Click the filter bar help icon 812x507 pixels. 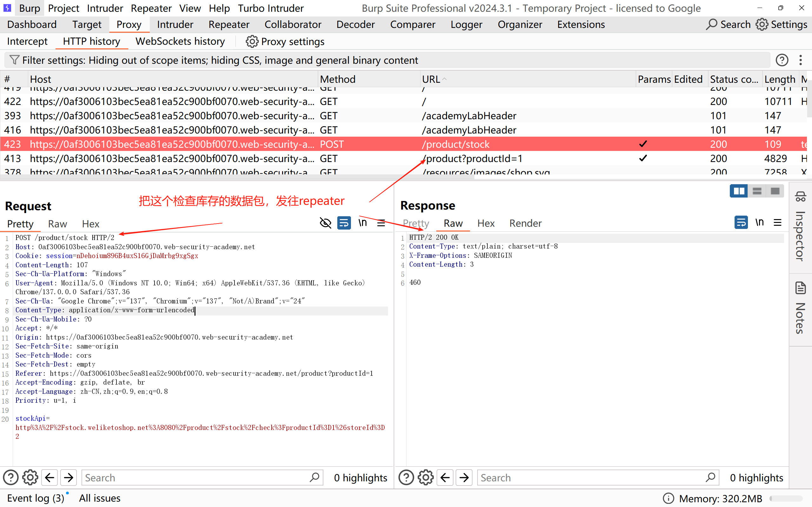(x=782, y=60)
